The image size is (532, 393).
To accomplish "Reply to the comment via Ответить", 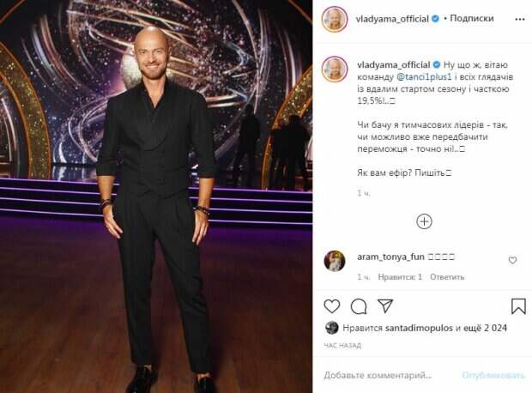I will pyautogui.click(x=447, y=277).
